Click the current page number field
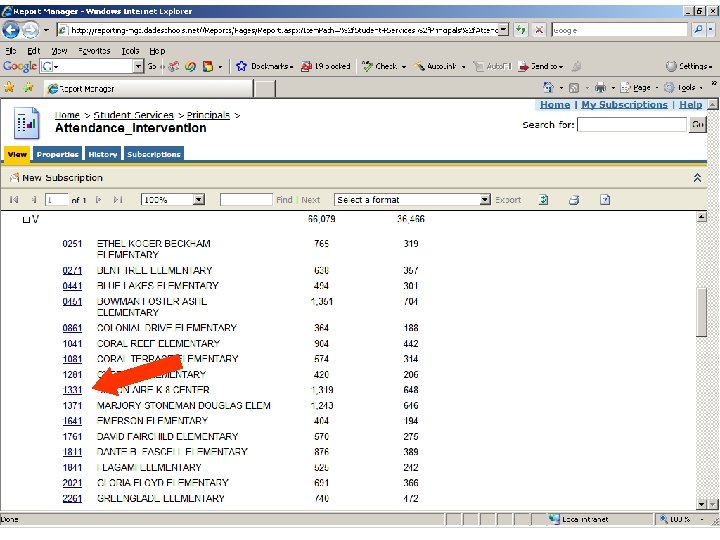 56,200
